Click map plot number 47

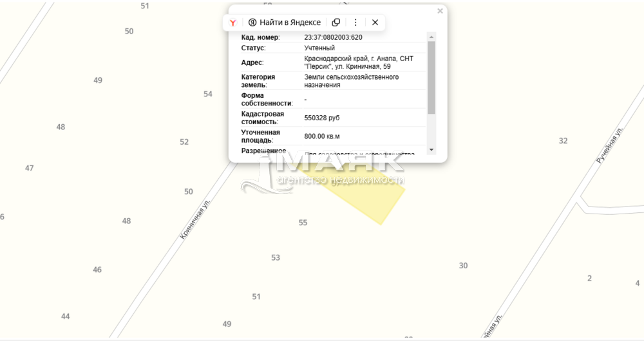pos(29,168)
